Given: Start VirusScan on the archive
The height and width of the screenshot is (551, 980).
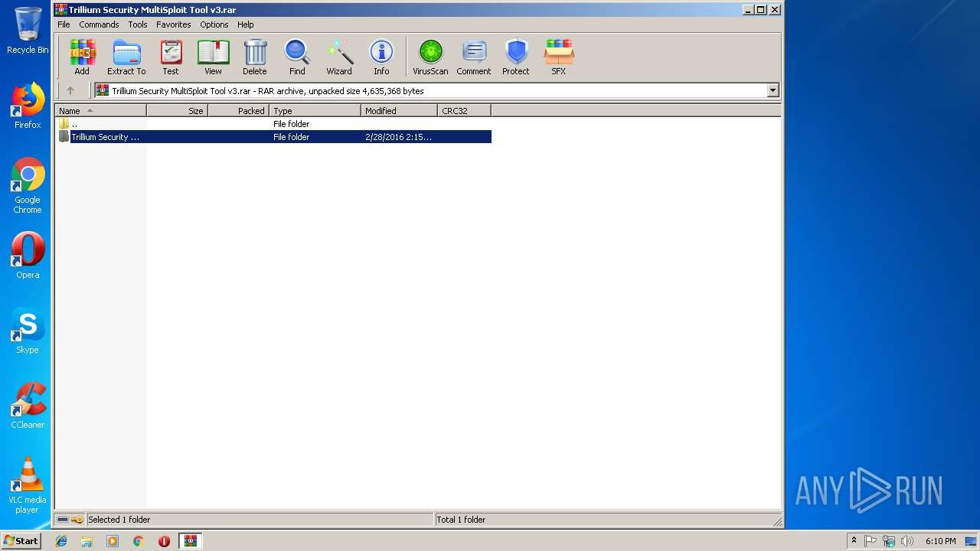Looking at the screenshot, I should [430, 57].
